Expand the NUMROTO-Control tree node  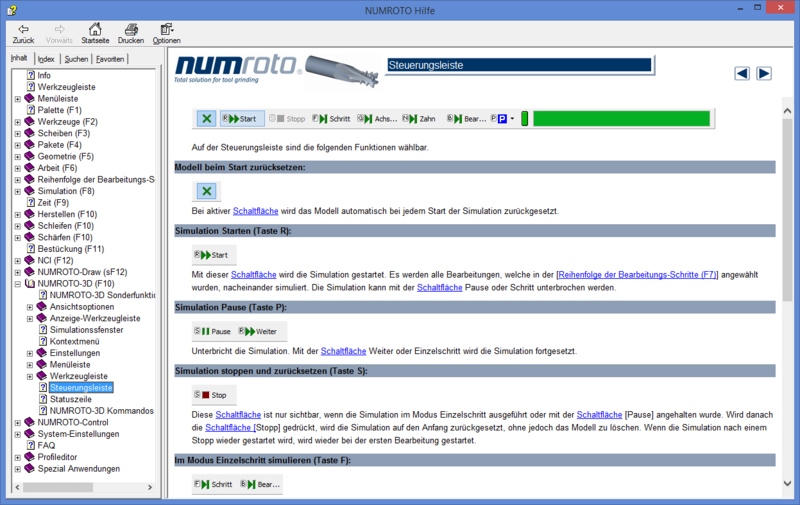click(x=17, y=422)
